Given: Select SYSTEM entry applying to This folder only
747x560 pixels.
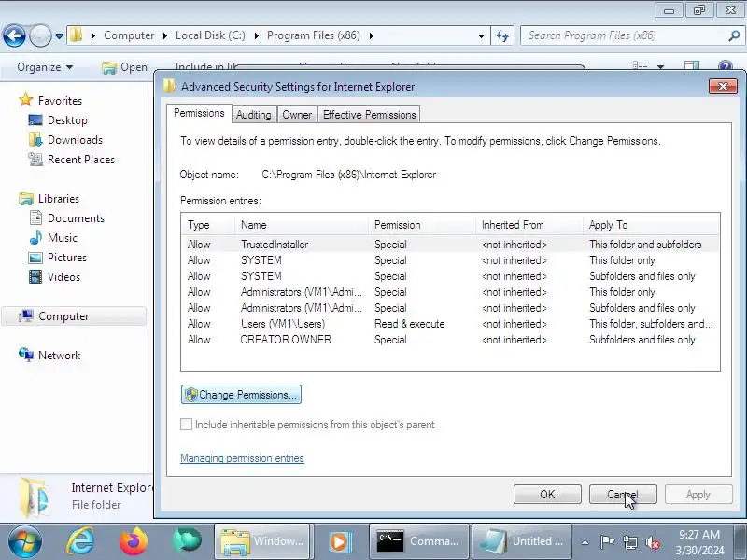Looking at the screenshot, I should tap(450, 260).
